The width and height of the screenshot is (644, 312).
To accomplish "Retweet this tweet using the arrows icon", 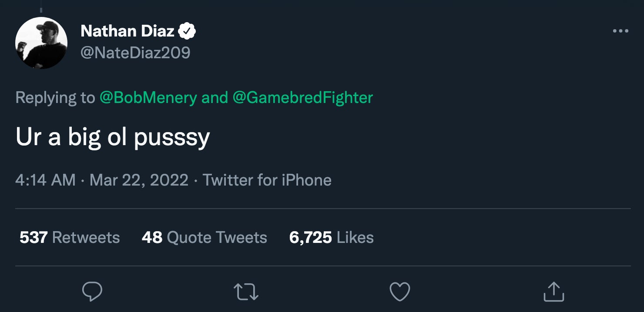I will click(246, 292).
